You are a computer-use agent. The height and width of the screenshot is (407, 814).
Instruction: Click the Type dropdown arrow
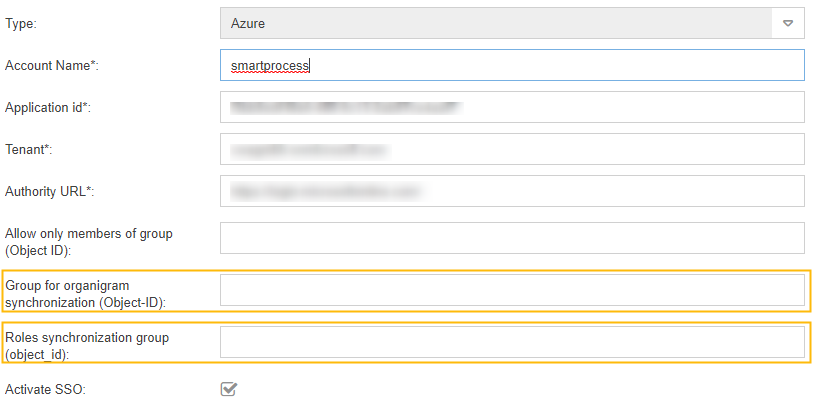tap(788, 22)
